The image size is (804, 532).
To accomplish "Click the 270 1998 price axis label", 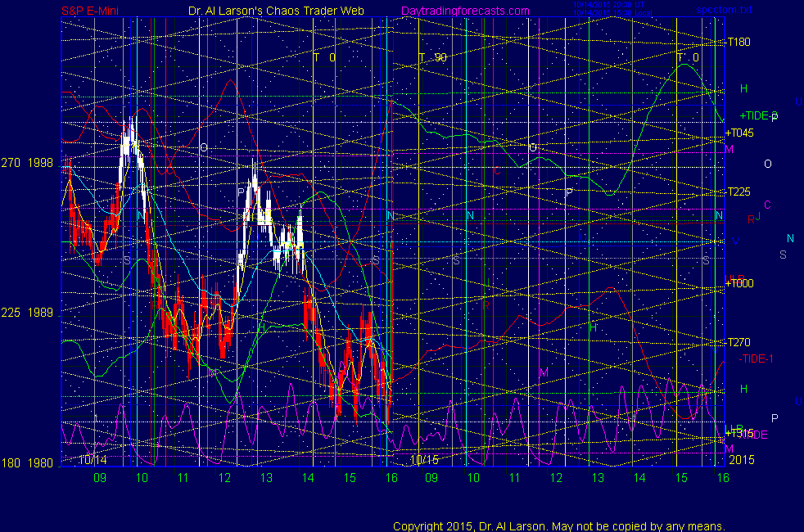I will pos(28,163).
